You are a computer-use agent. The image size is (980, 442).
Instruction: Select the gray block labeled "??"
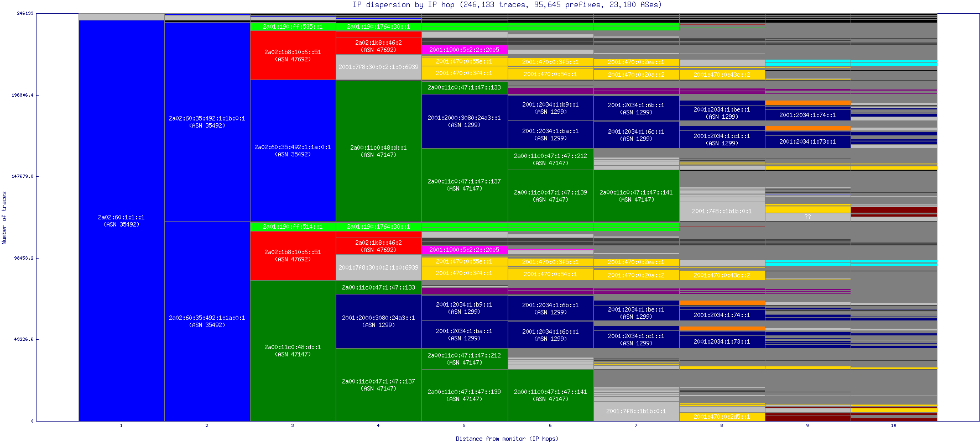[807, 217]
